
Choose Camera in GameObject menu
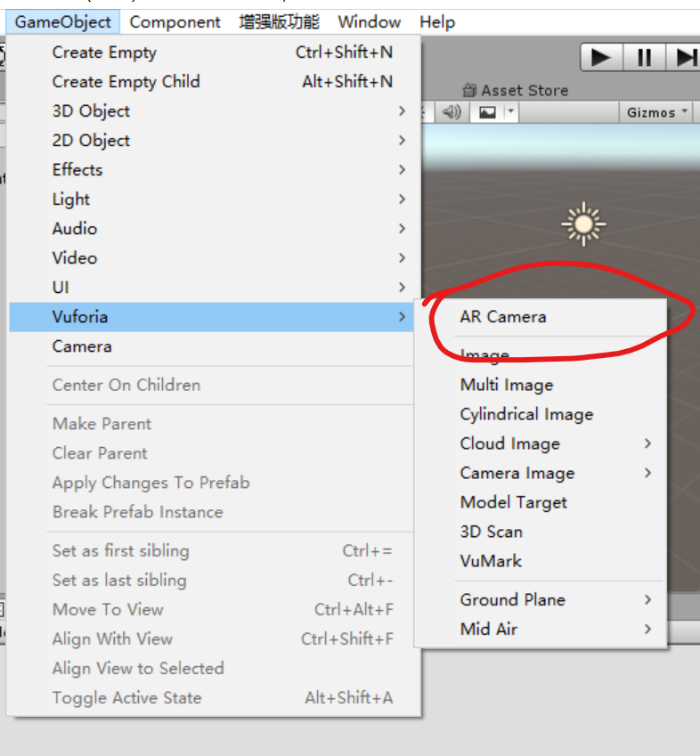tap(211, 346)
